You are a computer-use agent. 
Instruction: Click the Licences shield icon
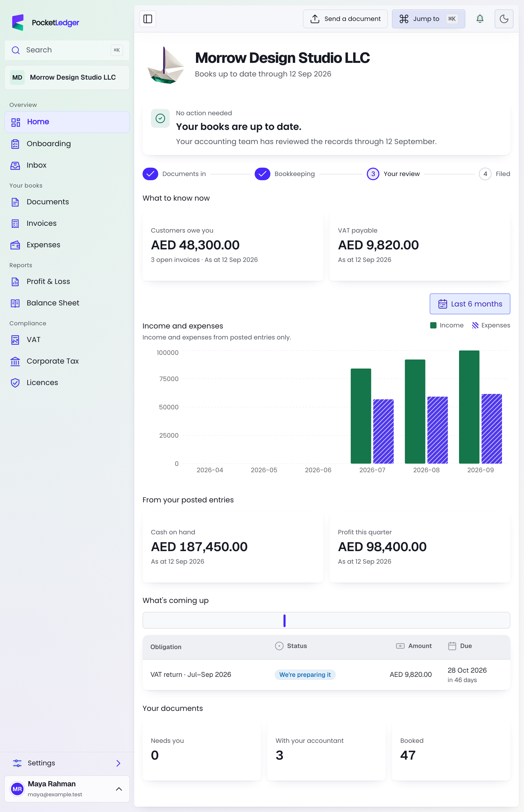pyautogui.click(x=15, y=383)
